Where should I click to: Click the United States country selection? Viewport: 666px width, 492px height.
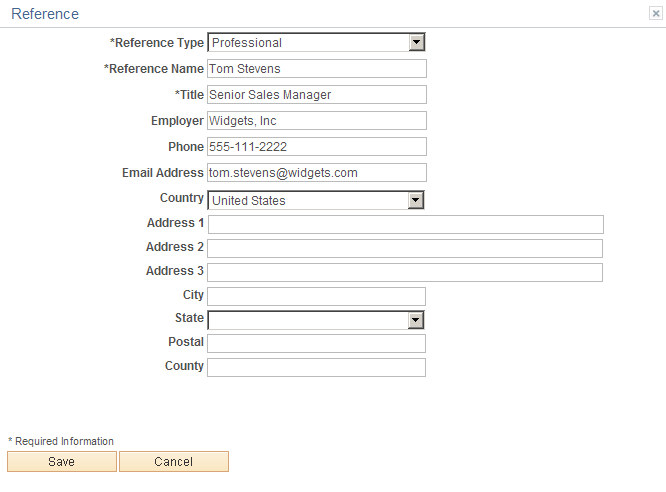316,200
